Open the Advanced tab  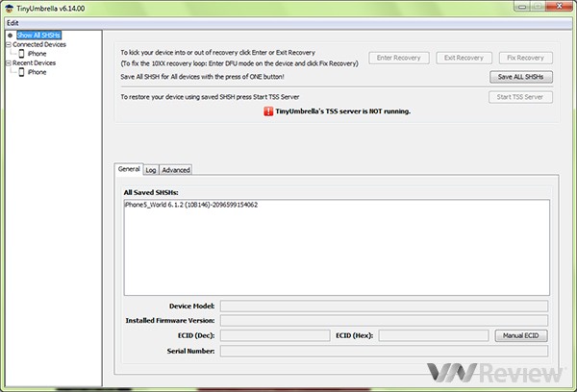point(176,170)
